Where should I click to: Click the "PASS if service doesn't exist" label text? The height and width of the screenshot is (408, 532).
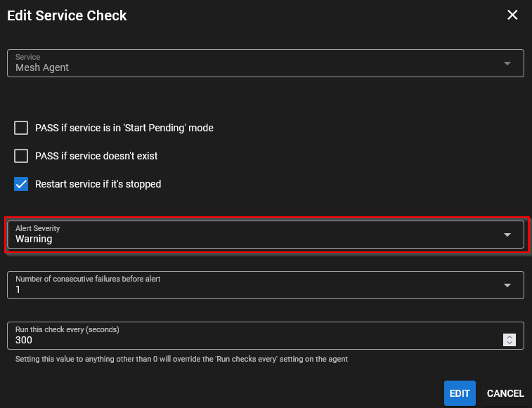[96, 156]
